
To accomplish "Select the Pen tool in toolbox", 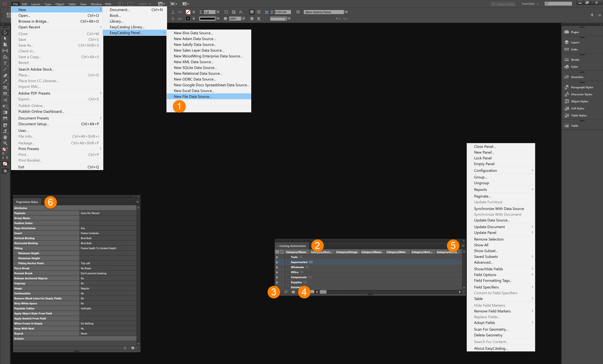I will click(x=5, y=75).
